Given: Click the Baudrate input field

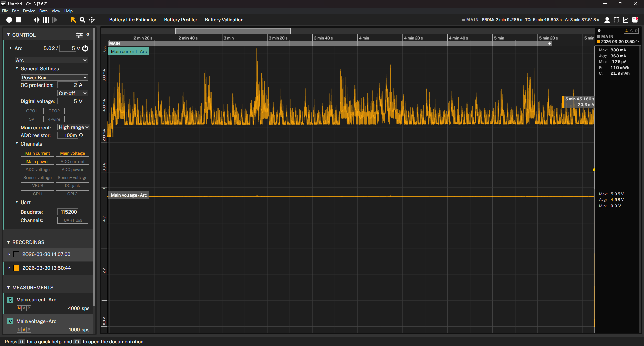Looking at the screenshot, I should (x=68, y=212).
